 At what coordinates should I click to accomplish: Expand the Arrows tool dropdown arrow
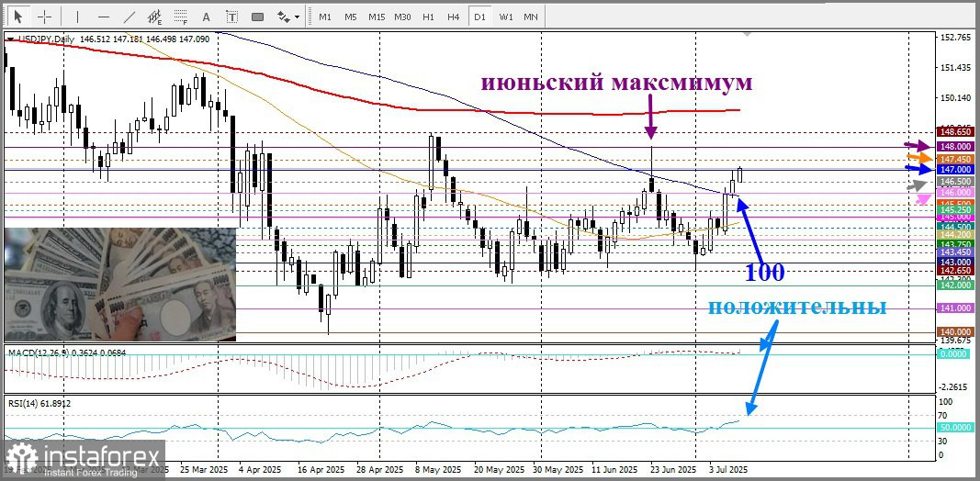point(297,17)
